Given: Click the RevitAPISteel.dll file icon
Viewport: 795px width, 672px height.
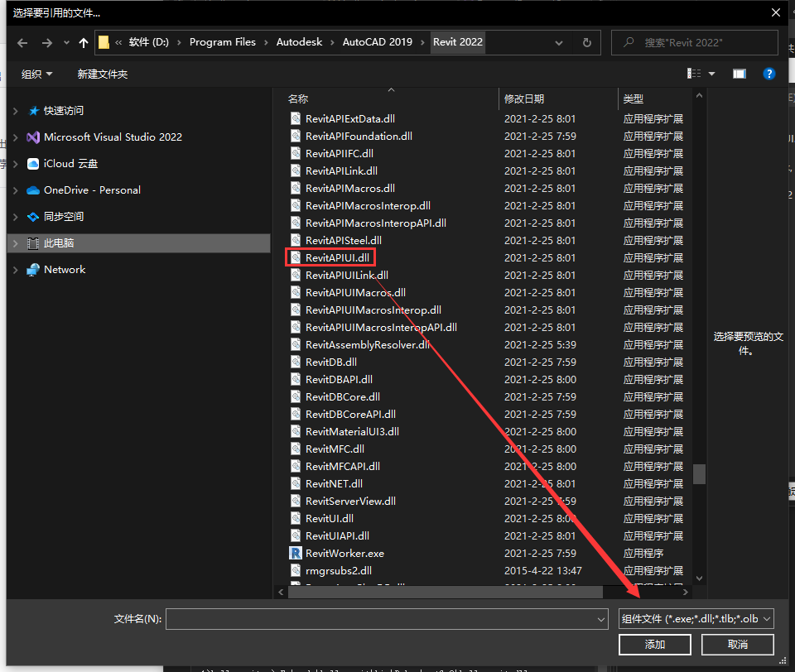Looking at the screenshot, I should pos(296,241).
